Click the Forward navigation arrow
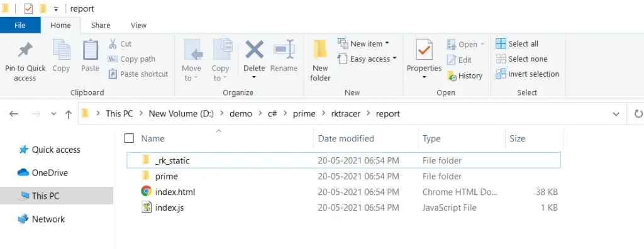644x249 pixels. pyautogui.click(x=36, y=114)
